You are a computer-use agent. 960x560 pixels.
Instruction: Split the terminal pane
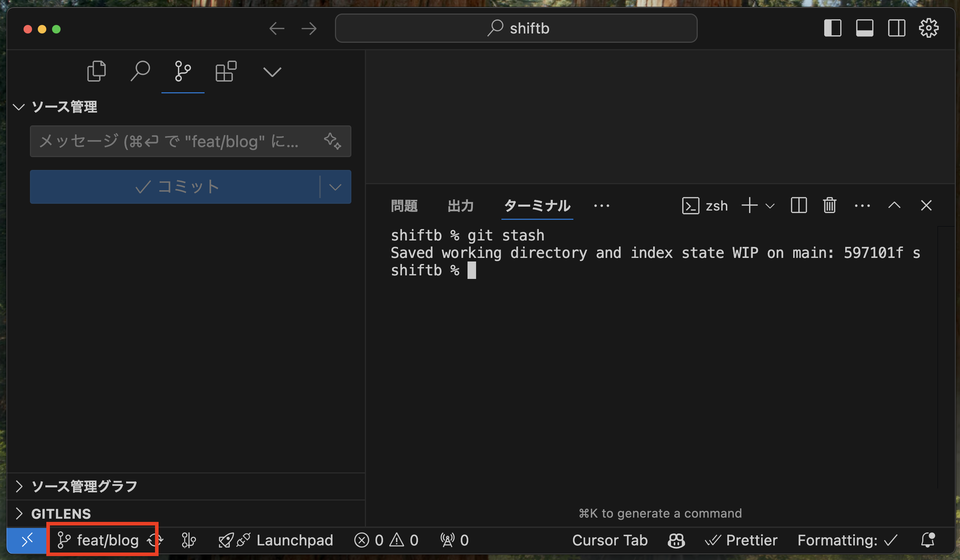pos(799,206)
